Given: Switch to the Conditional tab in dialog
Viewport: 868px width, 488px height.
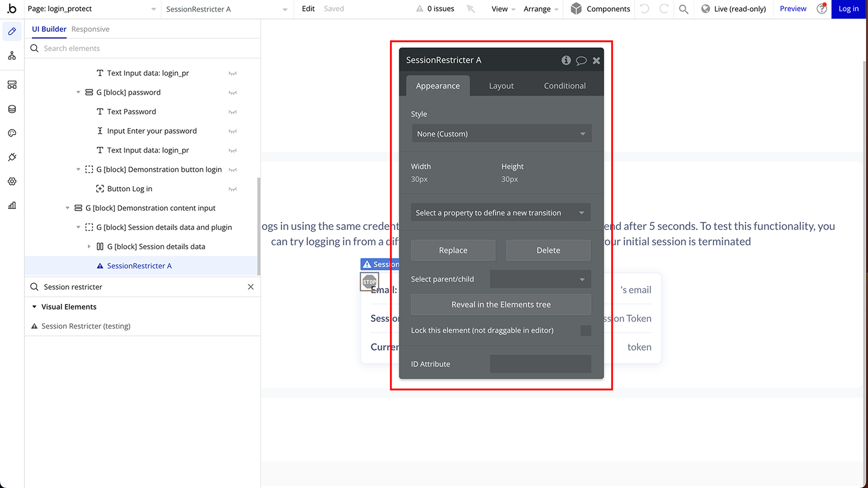Looking at the screenshot, I should click(x=565, y=85).
